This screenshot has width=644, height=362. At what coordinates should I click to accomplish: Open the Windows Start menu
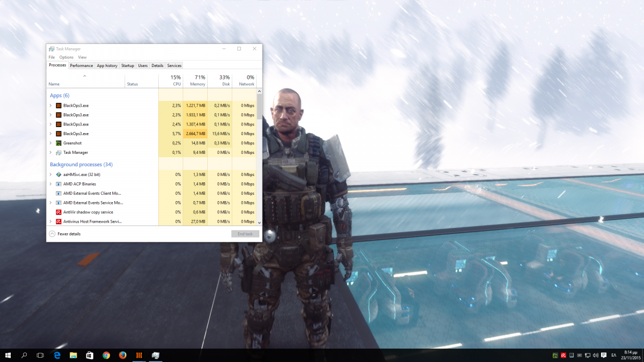(9, 355)
